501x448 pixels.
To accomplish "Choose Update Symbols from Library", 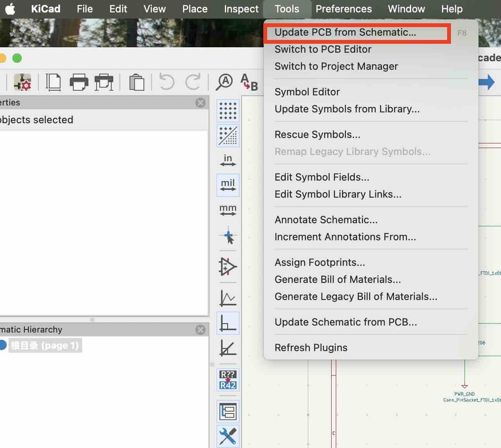I will (x=371, y=109).
